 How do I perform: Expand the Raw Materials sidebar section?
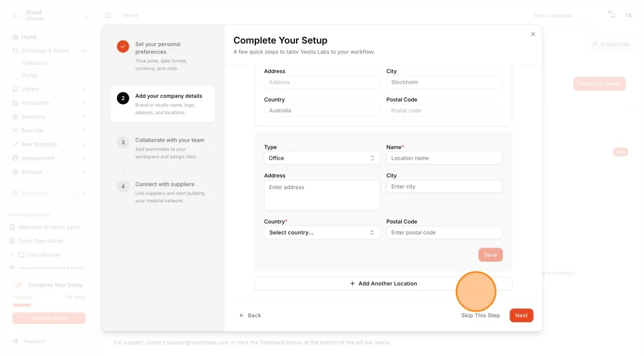point(84,144)
